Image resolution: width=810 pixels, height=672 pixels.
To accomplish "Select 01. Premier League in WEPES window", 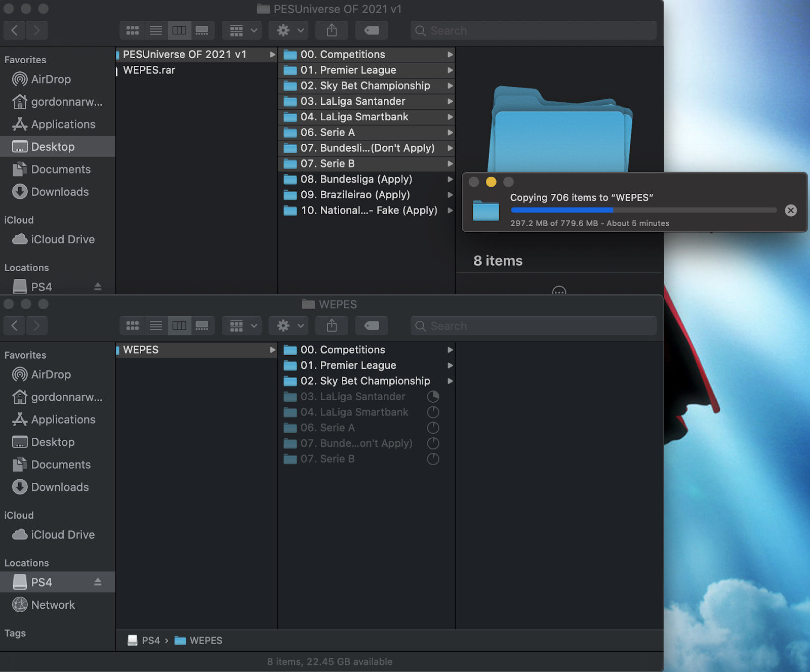I will click(x=367, y=365).
